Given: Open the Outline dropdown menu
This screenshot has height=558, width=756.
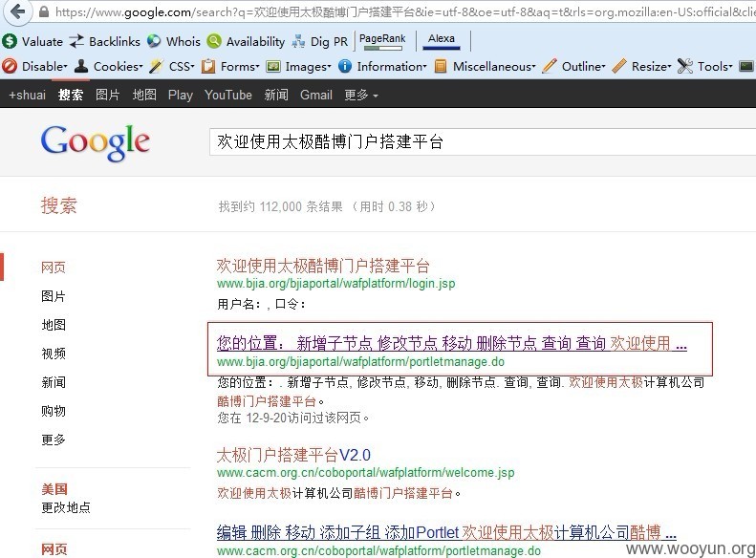Looking at the screenshot, I should [583, 67].
